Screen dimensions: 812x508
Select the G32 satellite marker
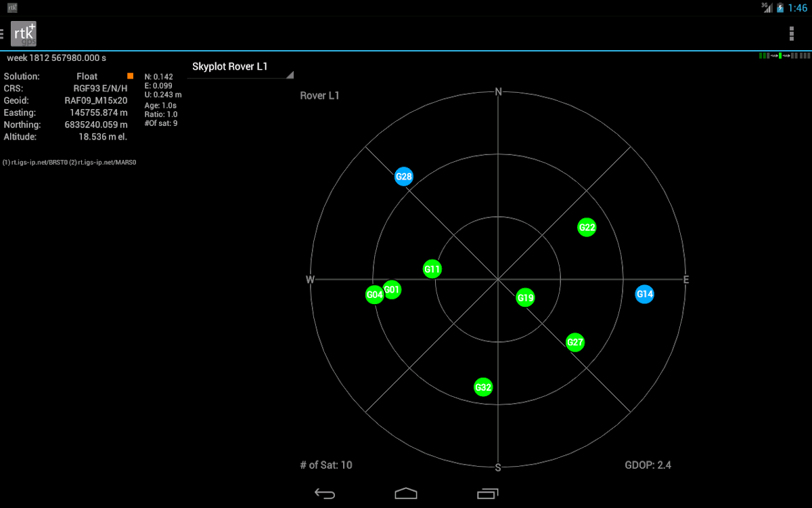tap(482, 387)
